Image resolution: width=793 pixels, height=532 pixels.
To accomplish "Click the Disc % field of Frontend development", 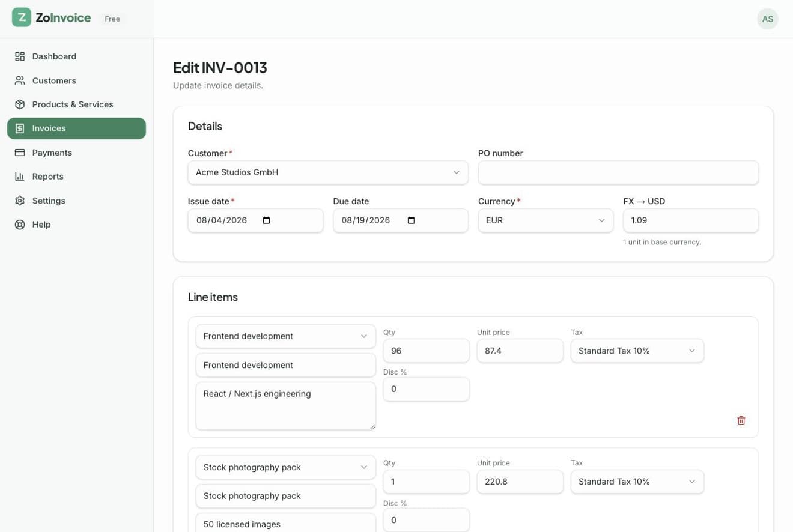I will pos(427,389).
